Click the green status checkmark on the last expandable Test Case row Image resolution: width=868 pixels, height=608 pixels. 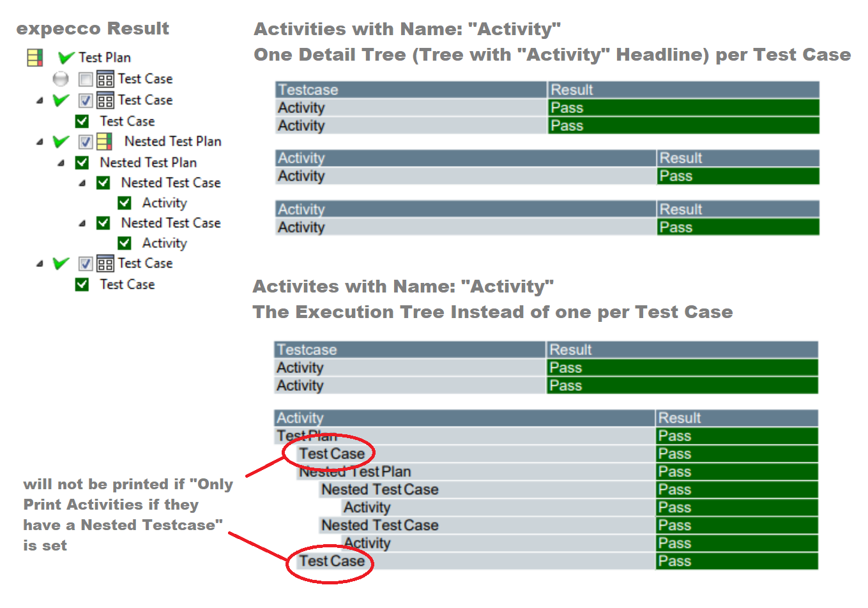tap(61, 263)
